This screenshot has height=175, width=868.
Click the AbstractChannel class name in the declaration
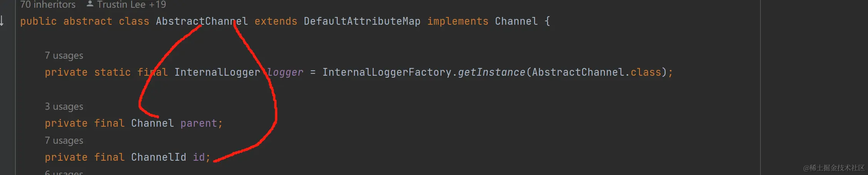(202, 21)
